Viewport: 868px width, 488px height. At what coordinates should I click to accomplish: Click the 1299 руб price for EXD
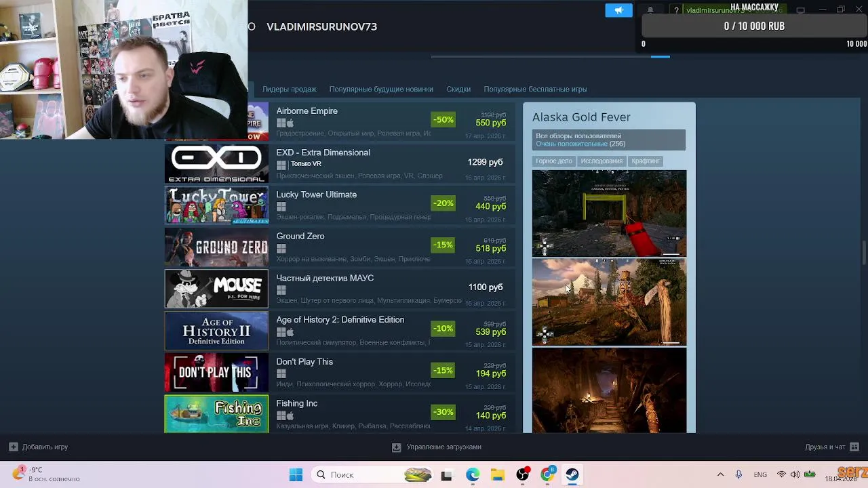[485, 162]
